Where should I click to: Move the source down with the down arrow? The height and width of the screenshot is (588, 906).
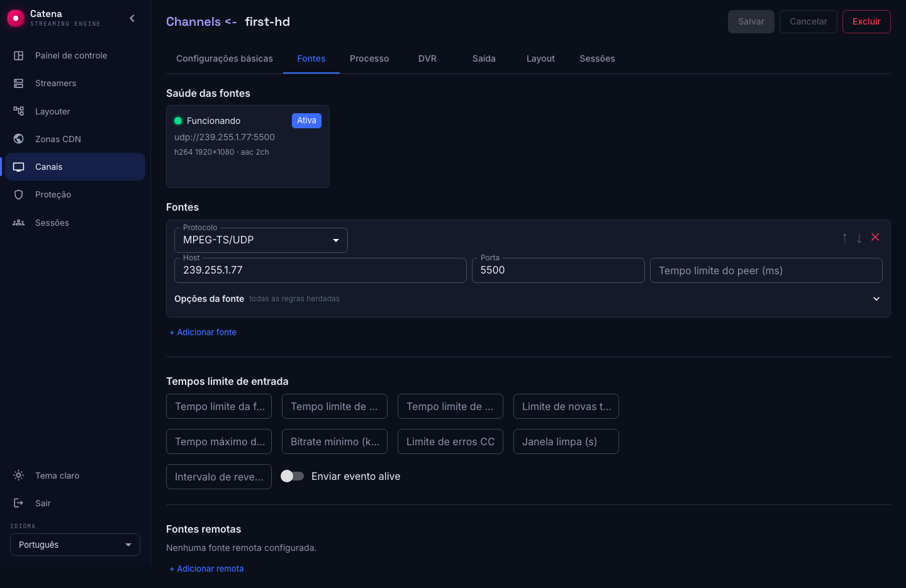(859, 238)
